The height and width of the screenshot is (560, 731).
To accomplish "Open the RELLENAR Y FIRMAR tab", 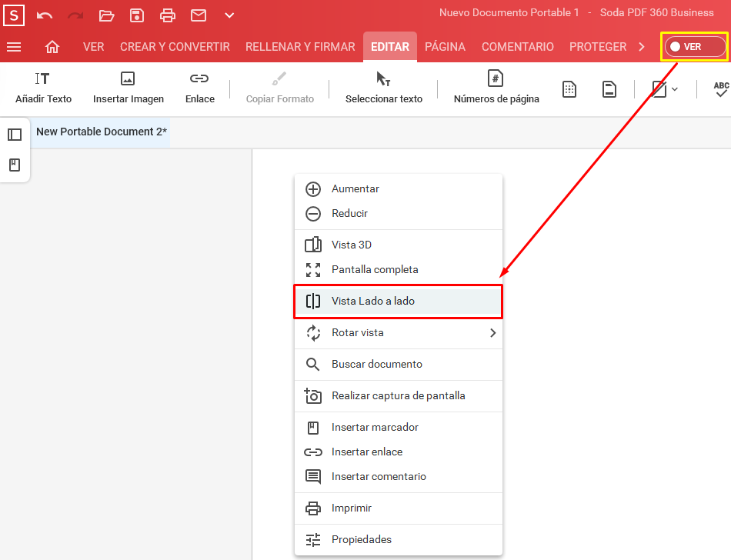I will click(x=300, y=47).
